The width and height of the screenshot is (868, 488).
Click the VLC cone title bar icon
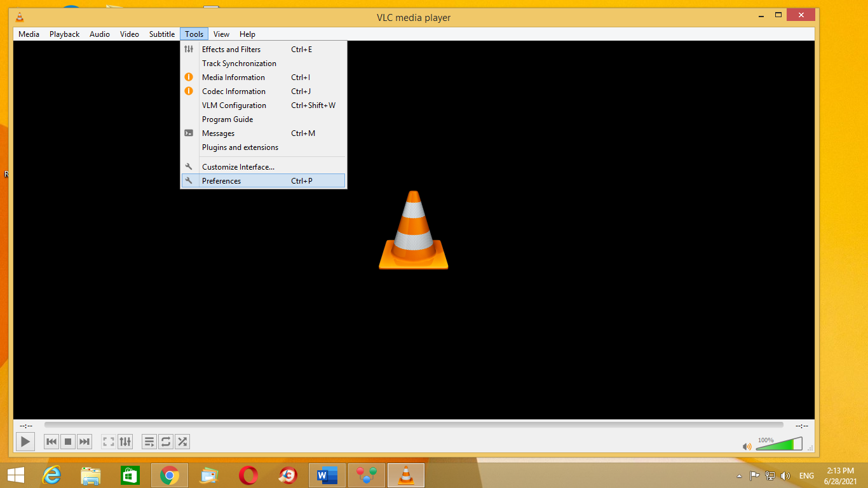point(20,17)
